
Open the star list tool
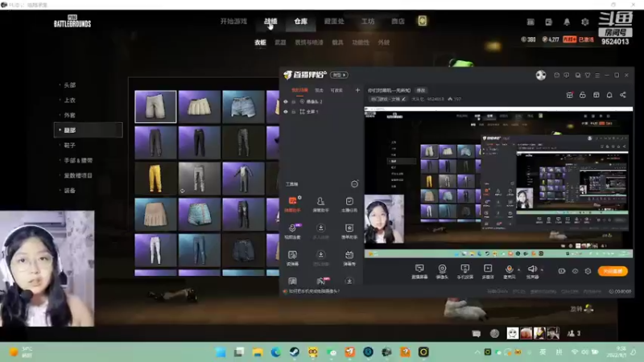(x=349, y=232)
